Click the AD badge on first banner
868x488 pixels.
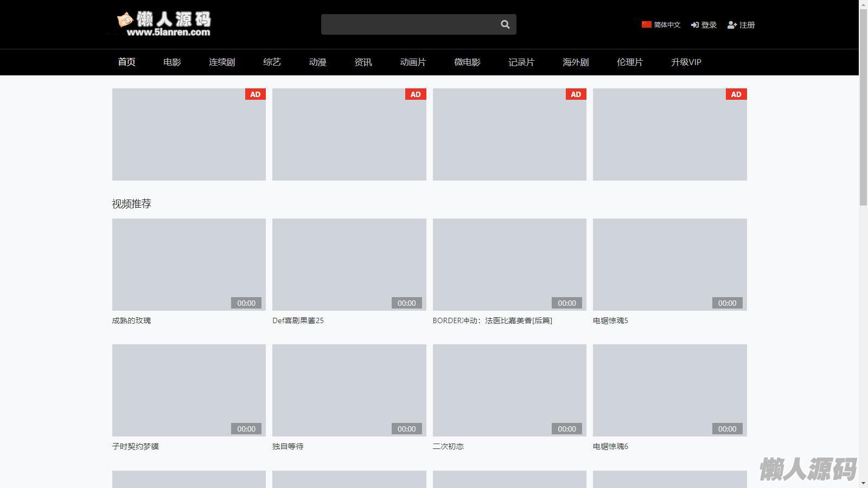(x=255, y=94)
